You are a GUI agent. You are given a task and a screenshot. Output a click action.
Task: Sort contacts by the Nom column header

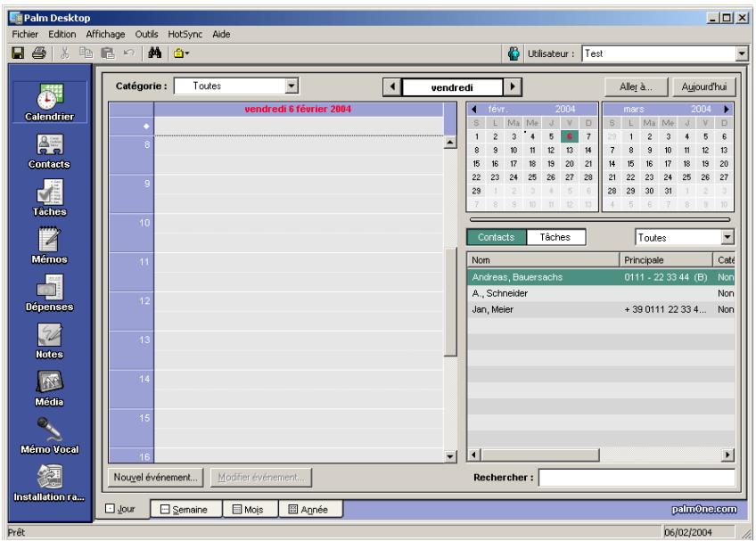point(543,260)
